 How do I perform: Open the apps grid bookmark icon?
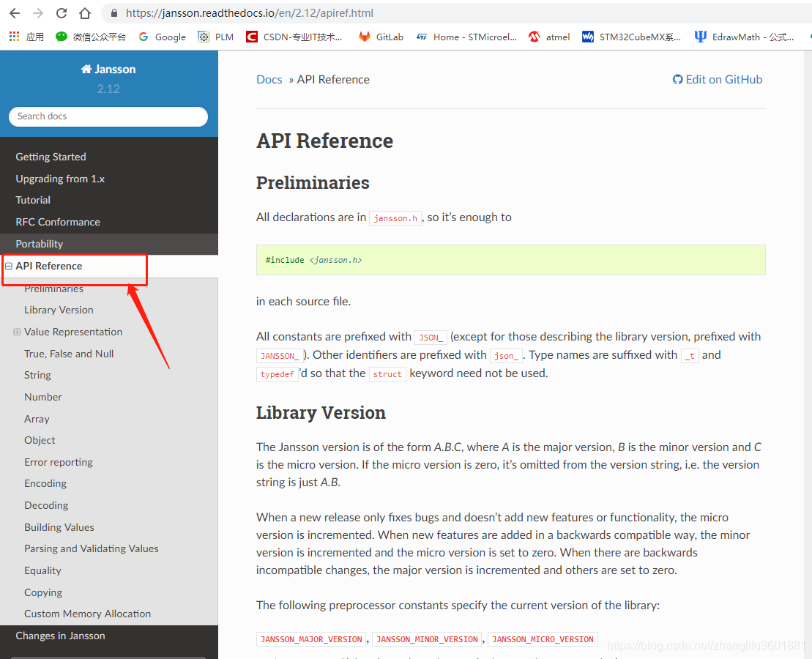(14, 37)
